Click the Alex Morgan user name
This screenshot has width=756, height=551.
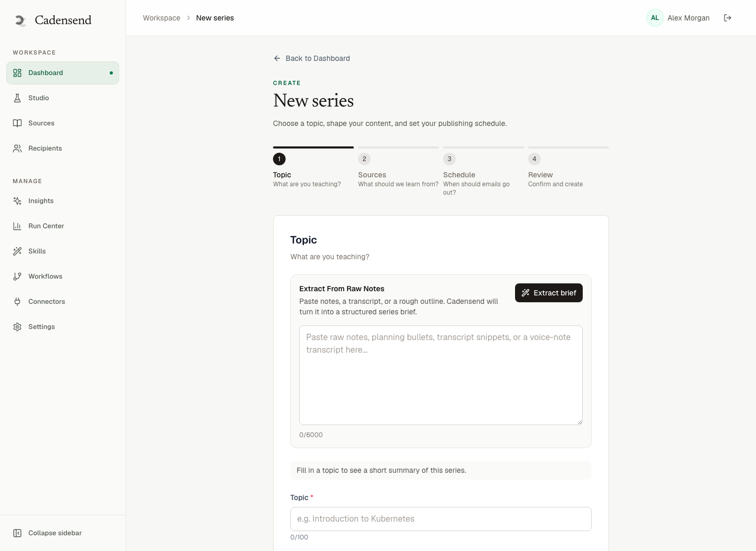pos(688,18)
